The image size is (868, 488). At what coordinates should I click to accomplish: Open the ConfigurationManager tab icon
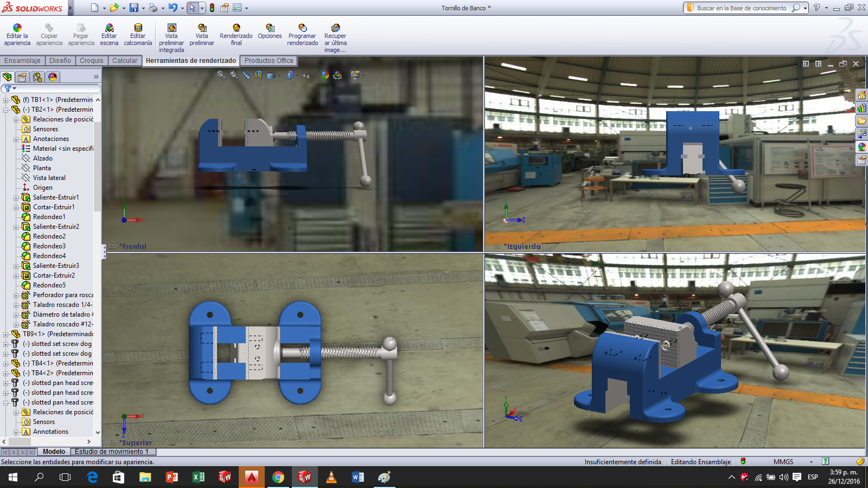[x=37, y=77]
